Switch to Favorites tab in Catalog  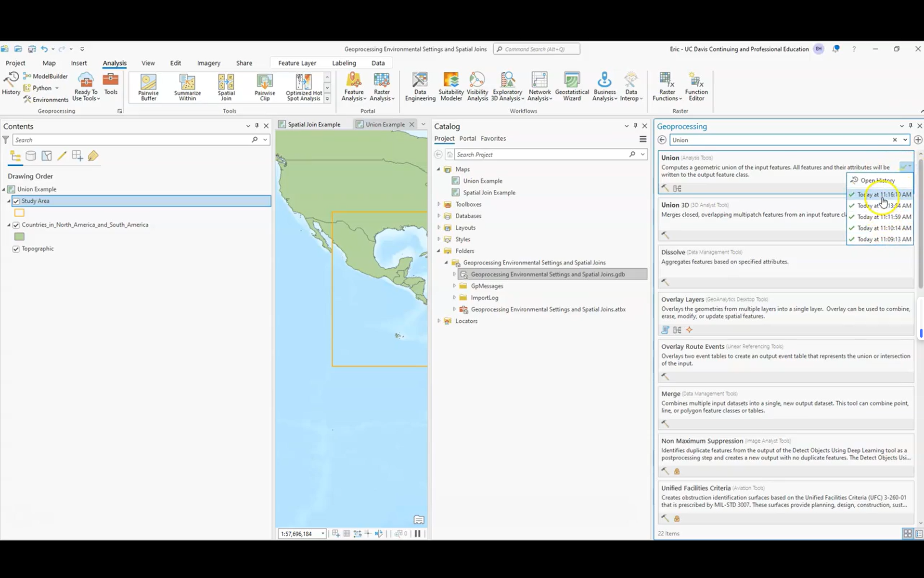pos(493,139)
